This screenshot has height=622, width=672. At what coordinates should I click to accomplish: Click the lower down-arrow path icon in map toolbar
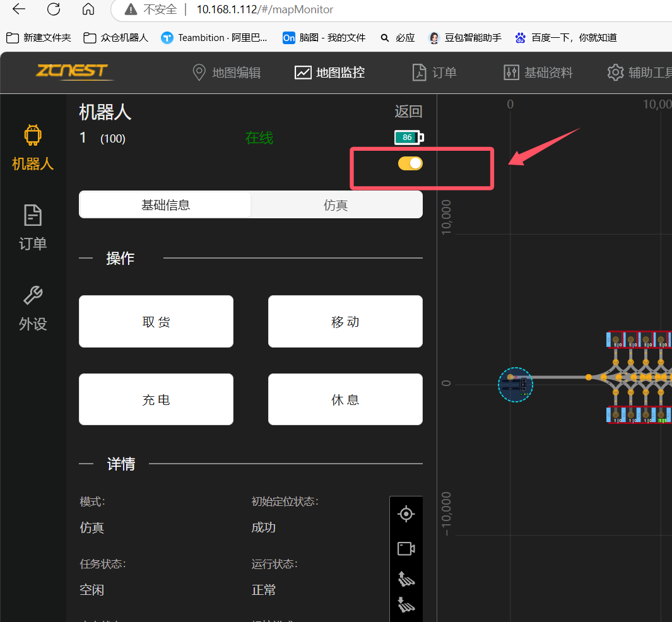pos(406,604)
